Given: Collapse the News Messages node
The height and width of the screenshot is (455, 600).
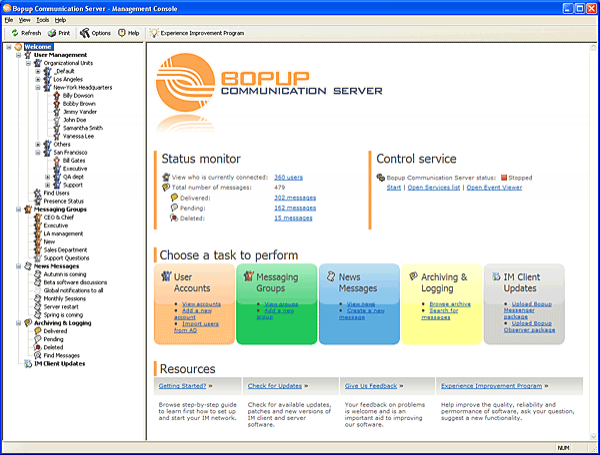Looking at the screenshot, I should [18, 266].
